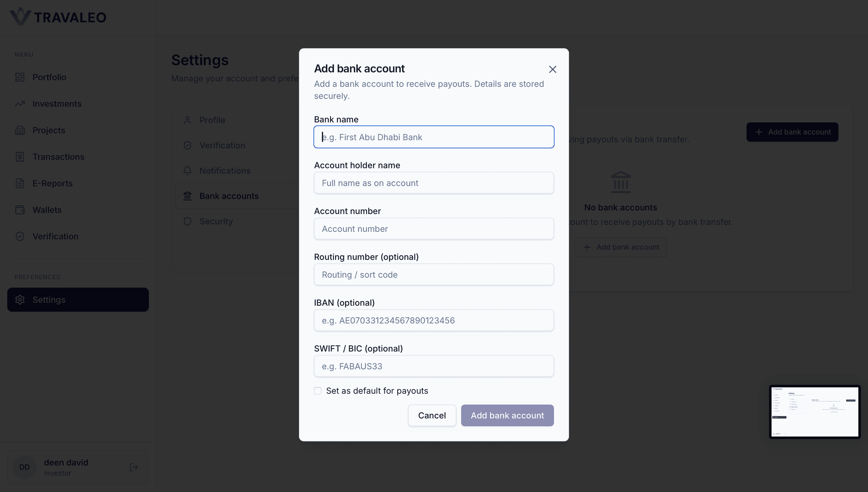Click the Bank accounts bank icon in settings
Viewport: 868px width, 492px height.
[187, 196]
